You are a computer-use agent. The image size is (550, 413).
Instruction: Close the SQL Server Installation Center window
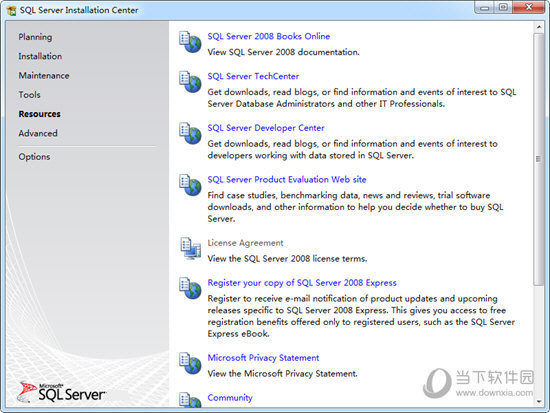529,7
